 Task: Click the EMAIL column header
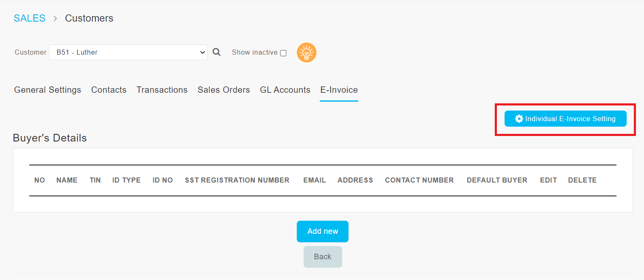point(315,180)
